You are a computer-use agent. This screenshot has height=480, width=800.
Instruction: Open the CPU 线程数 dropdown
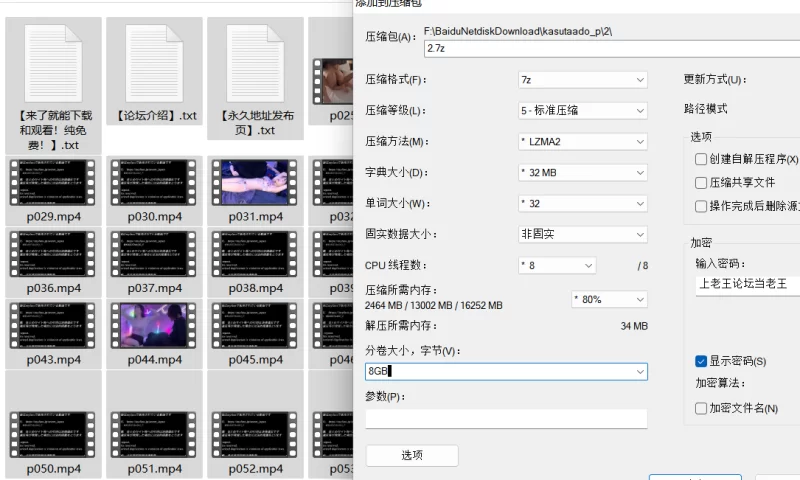(x=556, y=266)
